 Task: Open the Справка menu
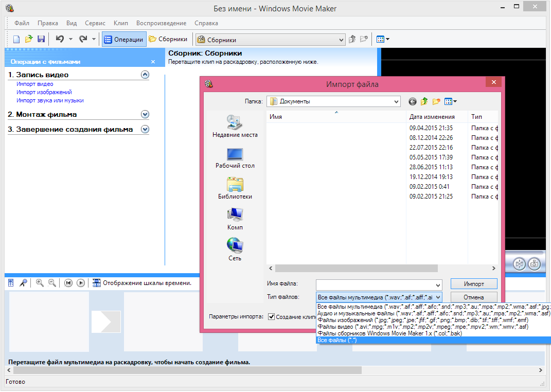[206, 23]
